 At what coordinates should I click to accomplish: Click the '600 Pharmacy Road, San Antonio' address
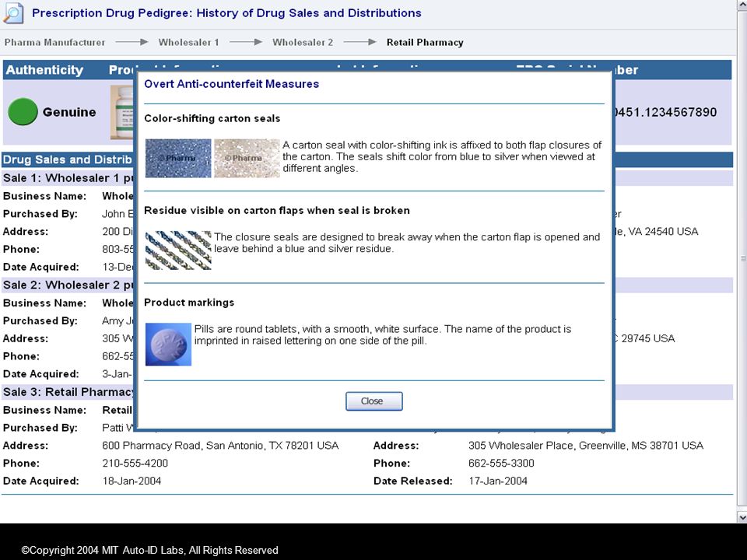(x=220, y=446)
